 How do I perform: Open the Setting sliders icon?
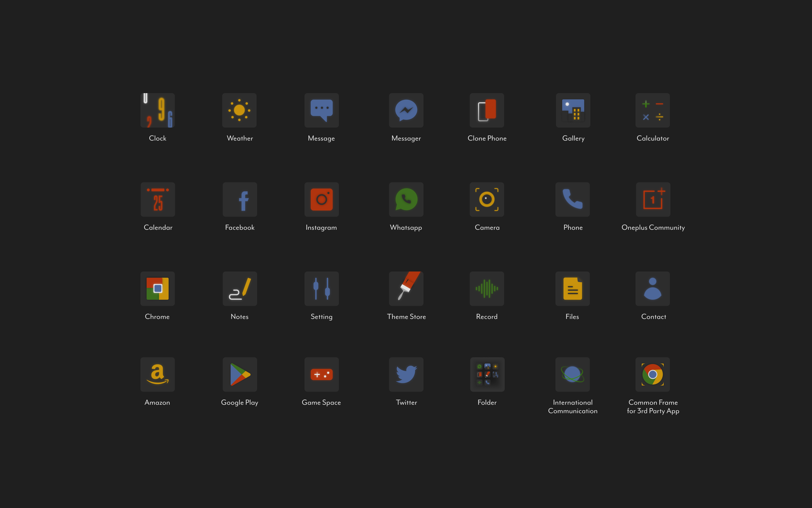tap(321, 289)
